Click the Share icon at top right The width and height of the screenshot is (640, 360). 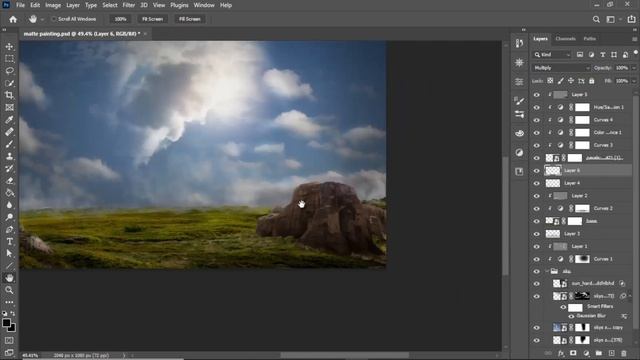click(631, 19)
